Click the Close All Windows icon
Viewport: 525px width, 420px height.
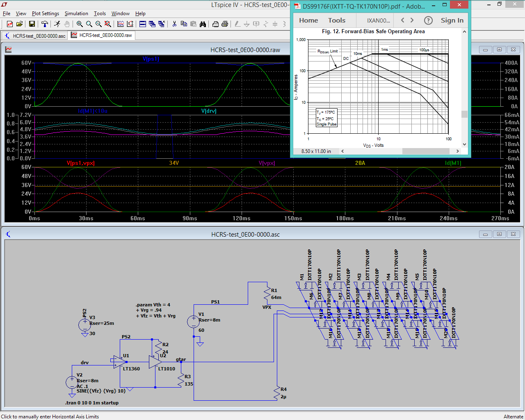162,24
